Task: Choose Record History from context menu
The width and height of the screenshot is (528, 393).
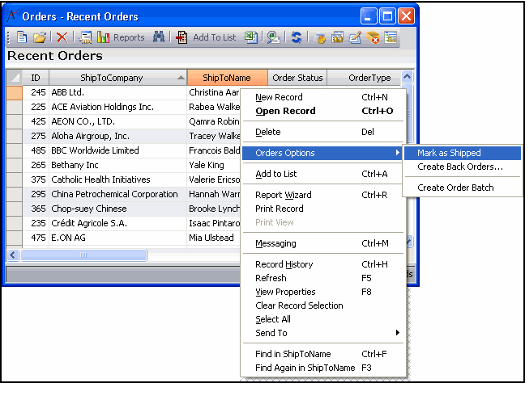Action: [323, 264]
